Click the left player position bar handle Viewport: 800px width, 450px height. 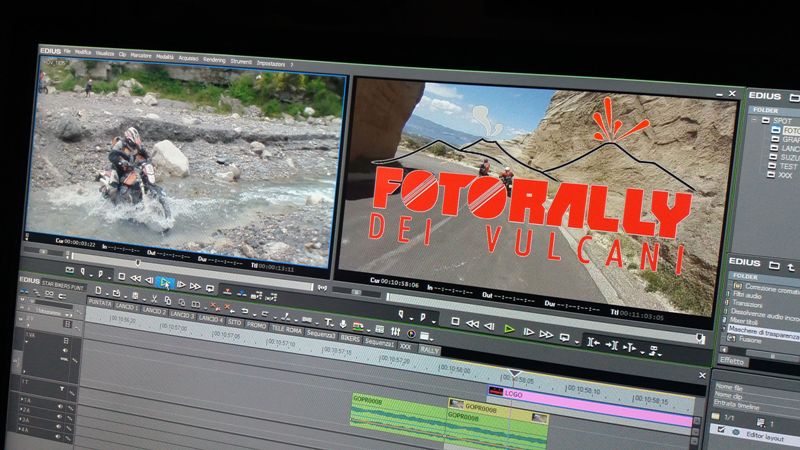137,263
